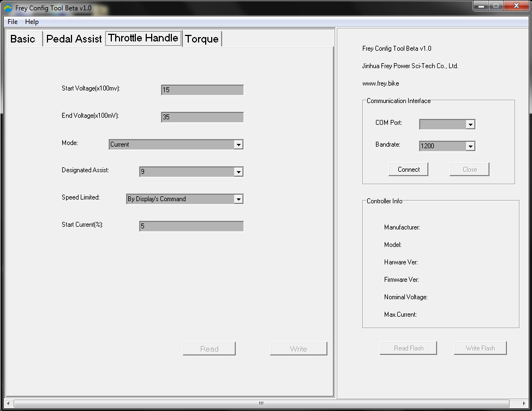Open the Designated Assist dropdown
Image resolution: width=532 pixels, height=411 pixels.
[238, 171]
